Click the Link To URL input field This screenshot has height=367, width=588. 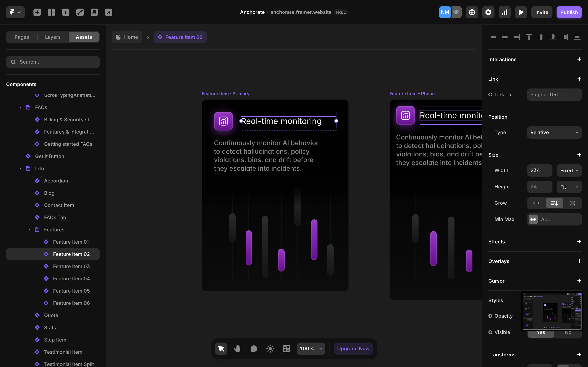point(554,95)
